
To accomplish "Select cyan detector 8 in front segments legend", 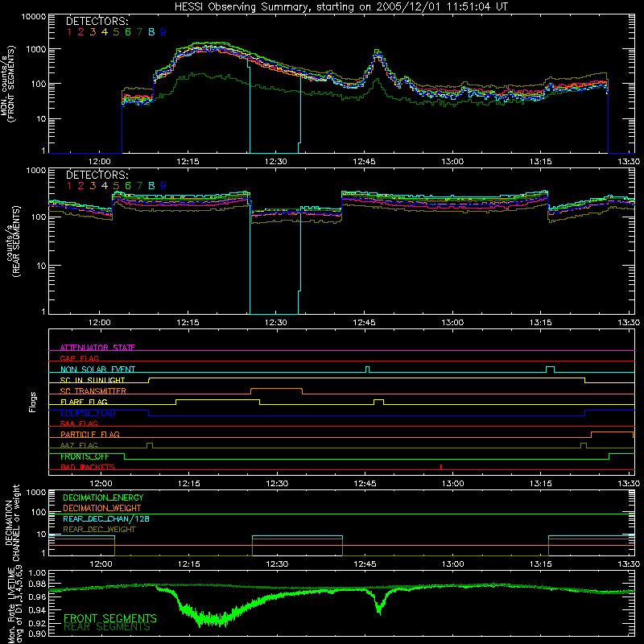I will click(x=151, y=32).
